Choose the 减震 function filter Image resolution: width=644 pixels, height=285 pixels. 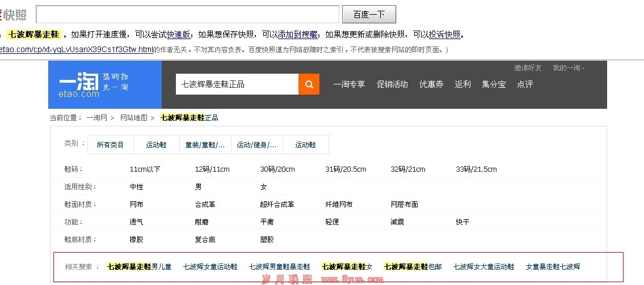click(397, 222)
